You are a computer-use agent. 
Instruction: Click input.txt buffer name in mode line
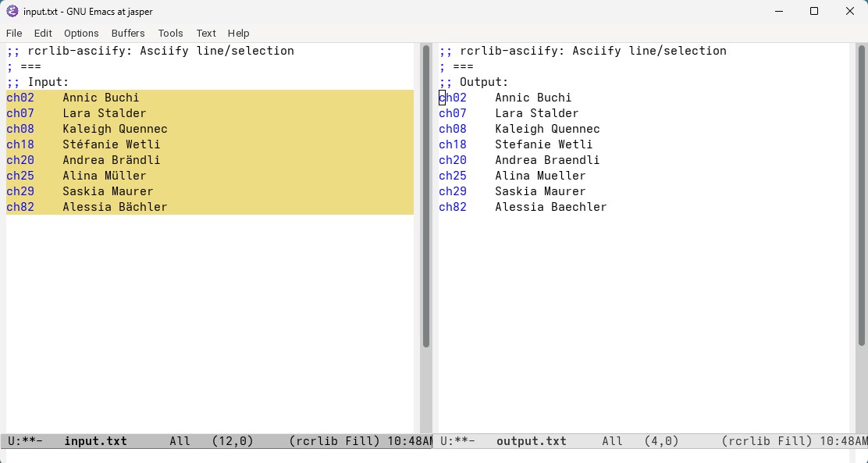[96, 441]
